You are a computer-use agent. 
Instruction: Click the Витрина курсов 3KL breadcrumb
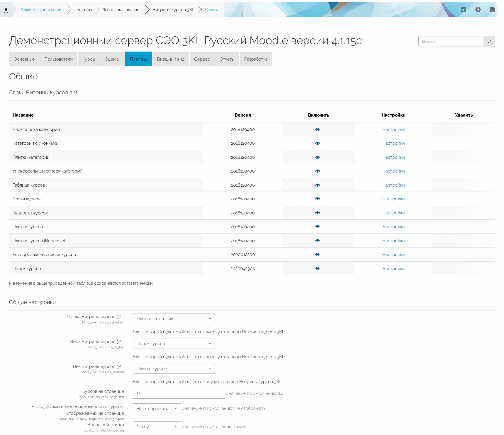pos(174,10)
